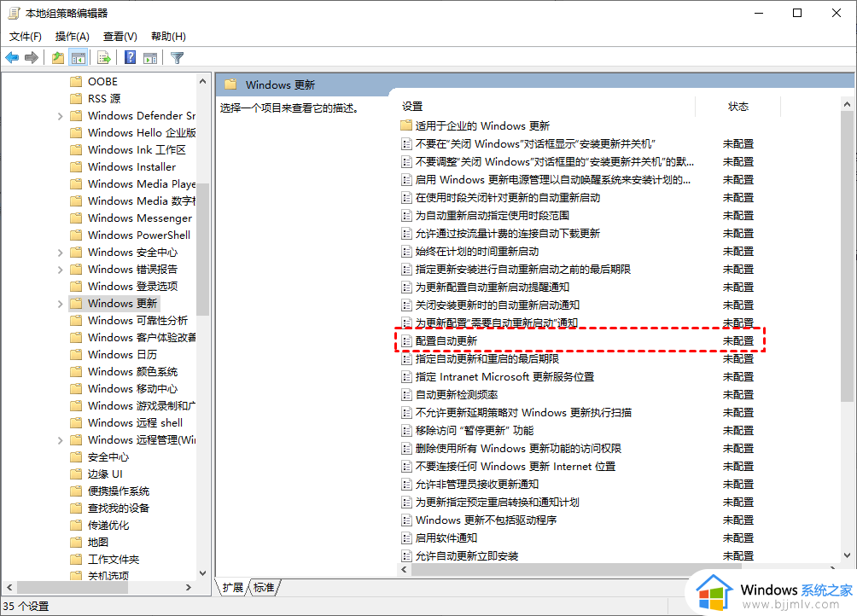
Task: Click the folder icon next to RSS 源
Action: coord(77,98)
